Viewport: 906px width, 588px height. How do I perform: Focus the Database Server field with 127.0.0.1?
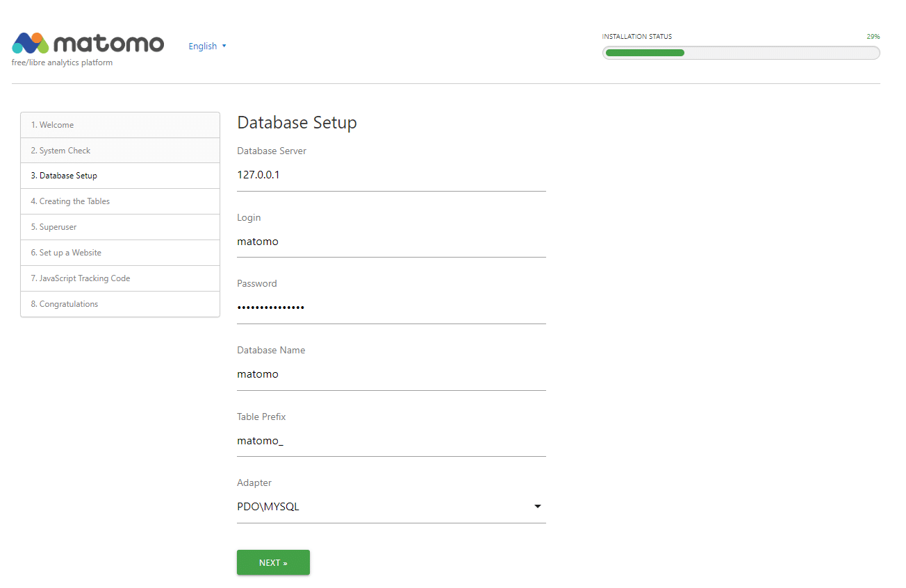coord(391,175)
